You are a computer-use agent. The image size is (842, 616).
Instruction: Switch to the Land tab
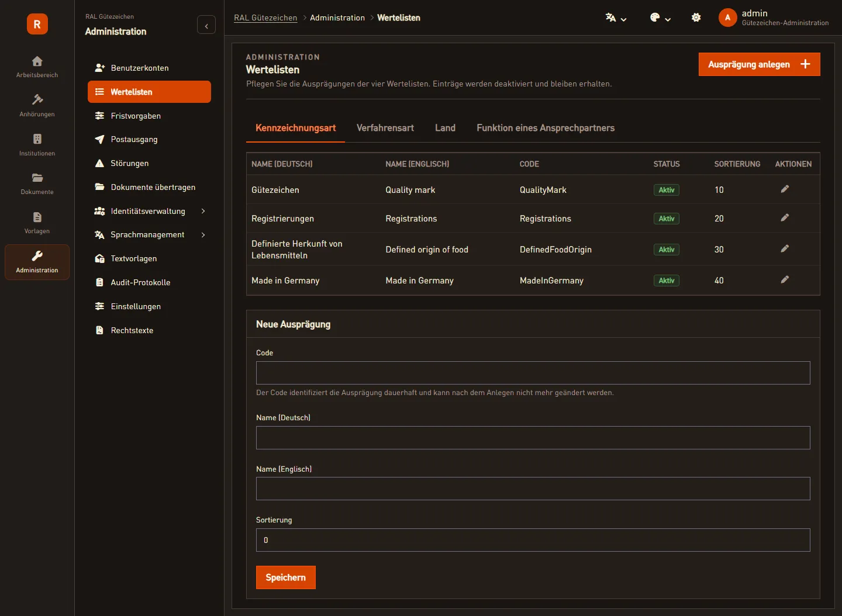pyautogui.click(x=445, y=128)
